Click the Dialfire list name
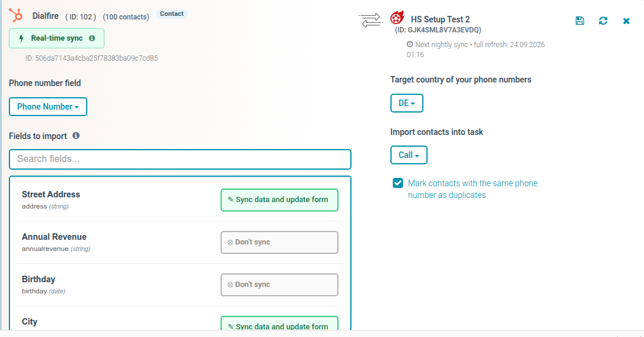The image size is (644, 337). tap(45, 16)
